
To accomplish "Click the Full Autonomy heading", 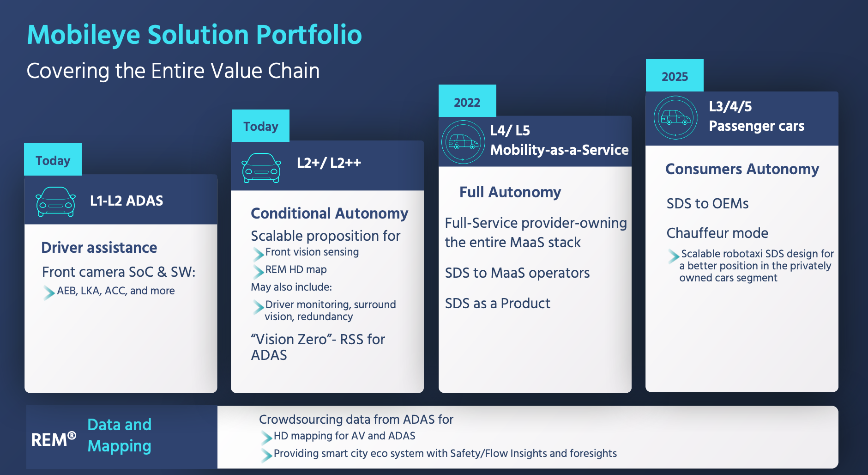I will [510, 192].
